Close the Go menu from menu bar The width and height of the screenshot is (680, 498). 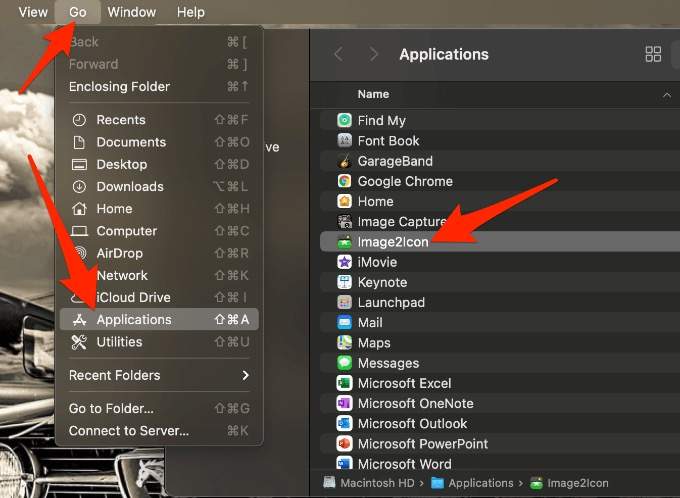click(78, 12)
